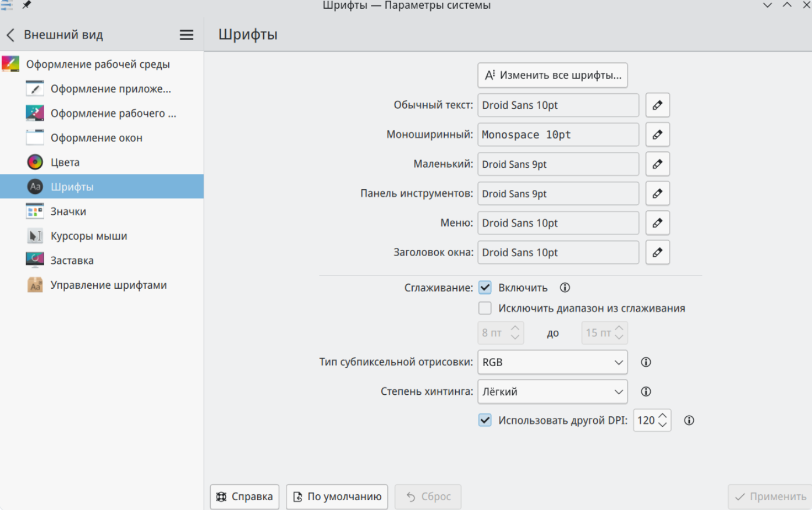
Task: Show the info icon beside the DPI spinbox
Action: click(x=689, y=420)
